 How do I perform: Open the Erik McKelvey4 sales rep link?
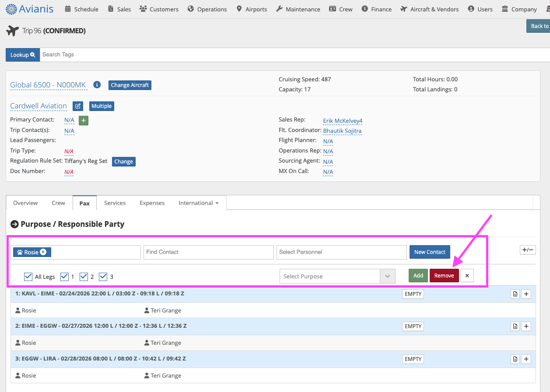343,121
